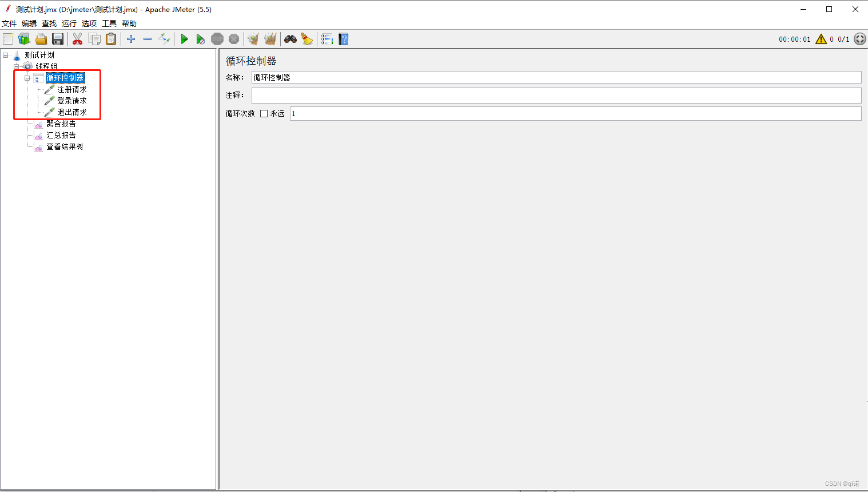Screen dimensions: 868x492
Task: Click the Clear broom icon
Action: (253, 39)
